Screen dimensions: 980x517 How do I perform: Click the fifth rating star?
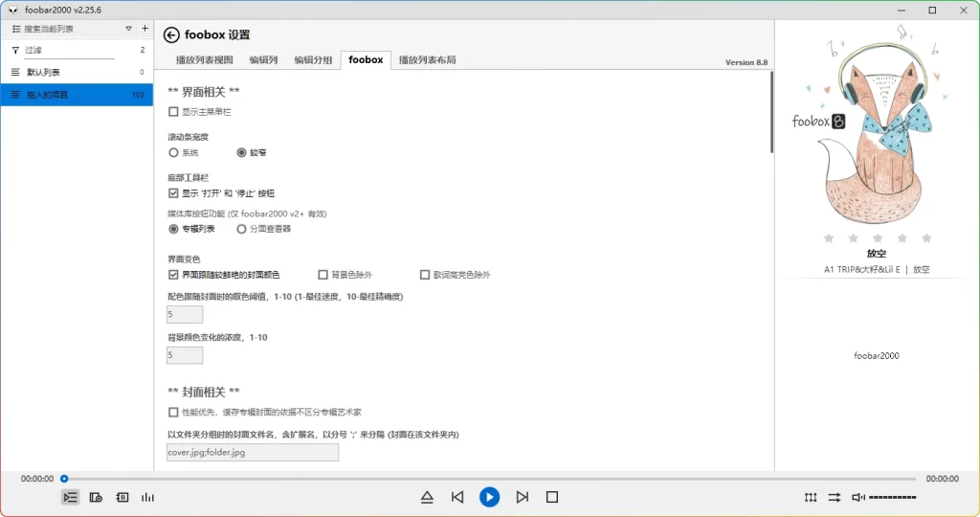point(926,237)
